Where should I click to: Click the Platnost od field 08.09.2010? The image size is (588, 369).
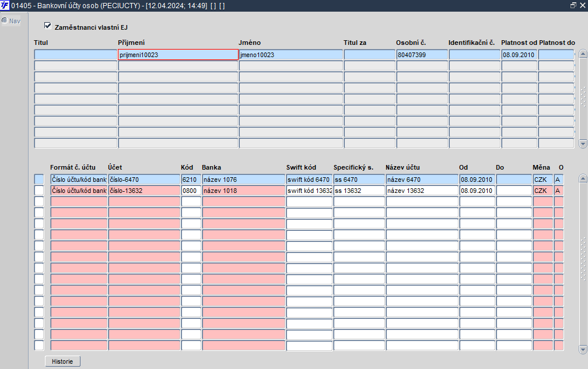point(519,55)
